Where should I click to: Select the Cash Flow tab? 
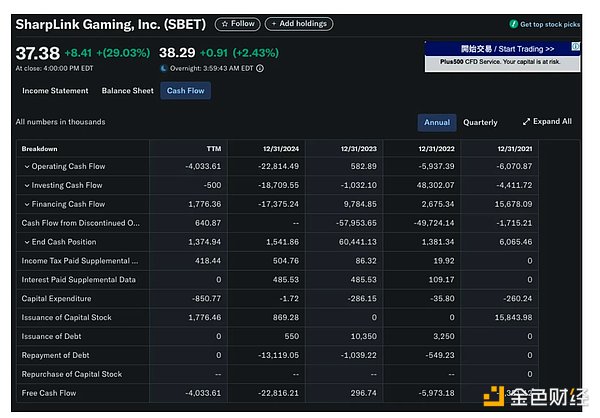click(185, 91)
